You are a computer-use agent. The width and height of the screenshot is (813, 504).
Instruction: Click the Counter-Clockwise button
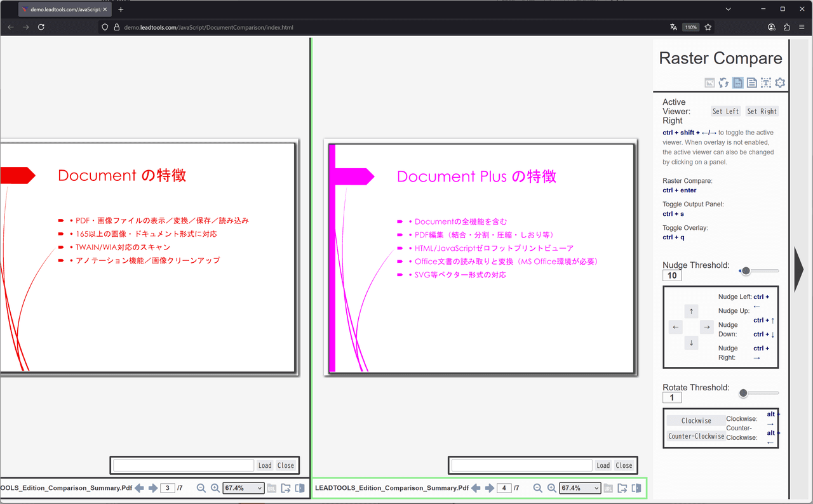point(696,436)
